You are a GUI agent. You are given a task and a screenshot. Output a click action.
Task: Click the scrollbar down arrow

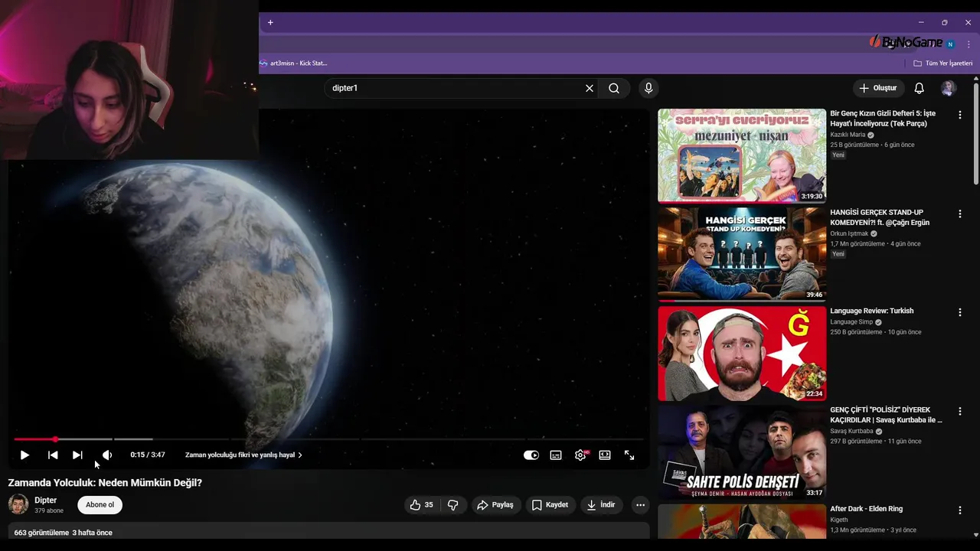(x=976, y=535)
